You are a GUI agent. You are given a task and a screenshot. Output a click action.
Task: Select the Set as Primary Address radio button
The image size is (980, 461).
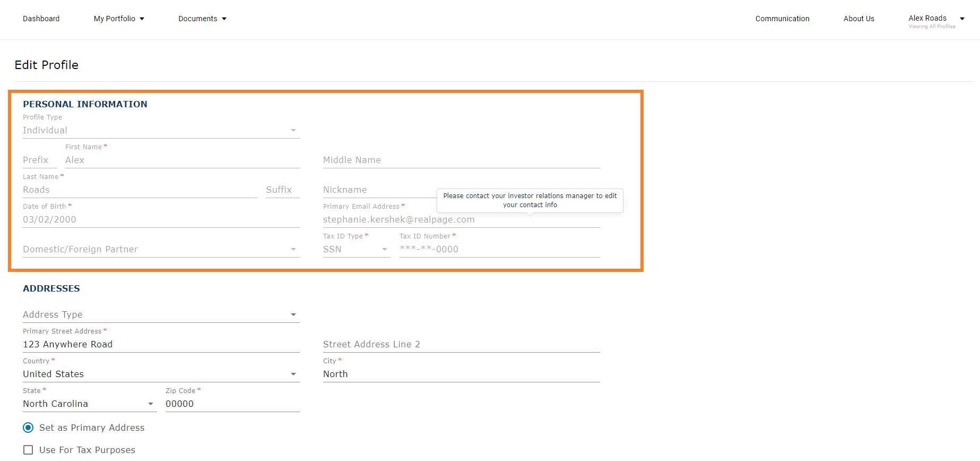(x=28, y=428)
